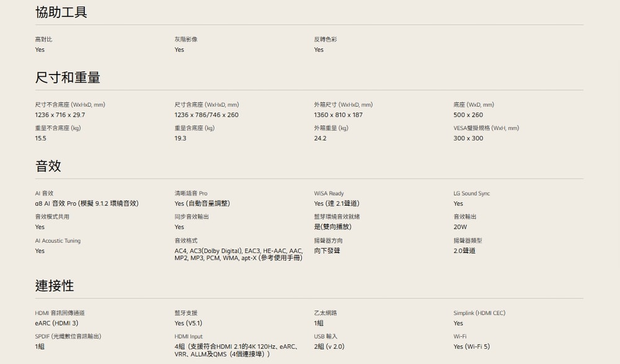This screenshot has width=620, height=364.
Task: Click the 1236 x 716 x 29.7 dimension value
Action: coord(60,115)
